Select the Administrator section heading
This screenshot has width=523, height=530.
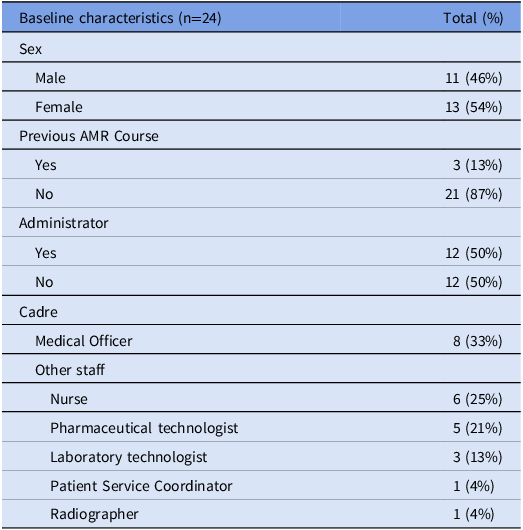[x=64, y=223]
